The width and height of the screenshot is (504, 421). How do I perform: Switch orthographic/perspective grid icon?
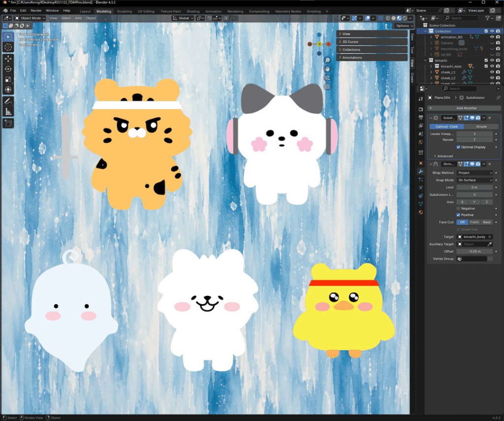point(327,87)
